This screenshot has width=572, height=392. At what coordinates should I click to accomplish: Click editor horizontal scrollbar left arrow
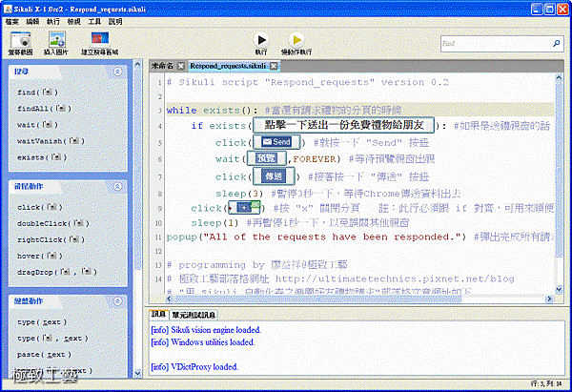click(x=169, y=299)
